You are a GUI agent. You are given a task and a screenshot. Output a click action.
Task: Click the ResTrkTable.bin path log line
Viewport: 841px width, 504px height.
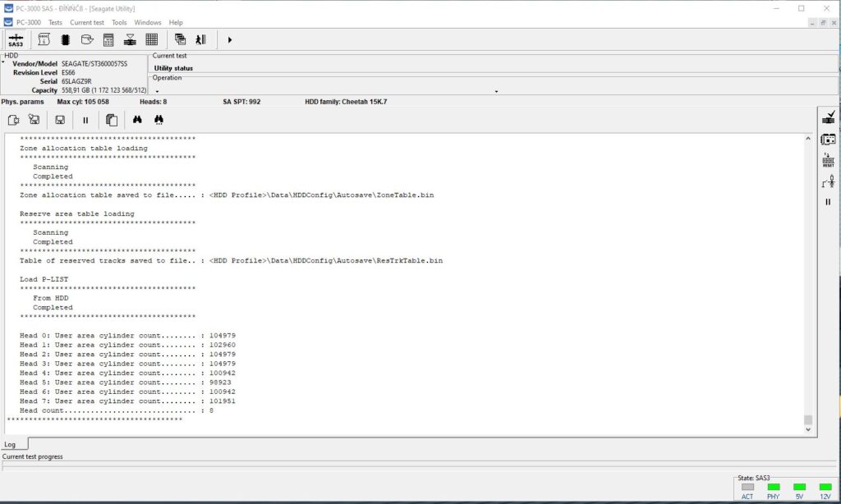[x=231, y=260]
